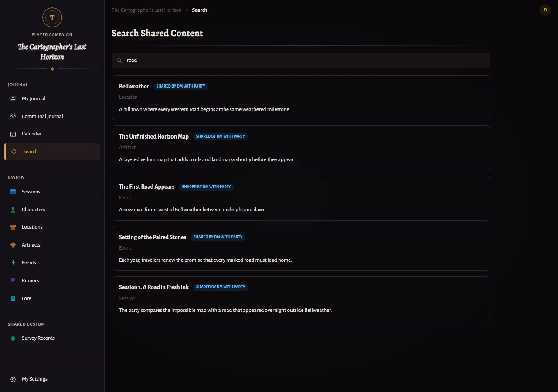Click the Lore book icon

[13, 298]
